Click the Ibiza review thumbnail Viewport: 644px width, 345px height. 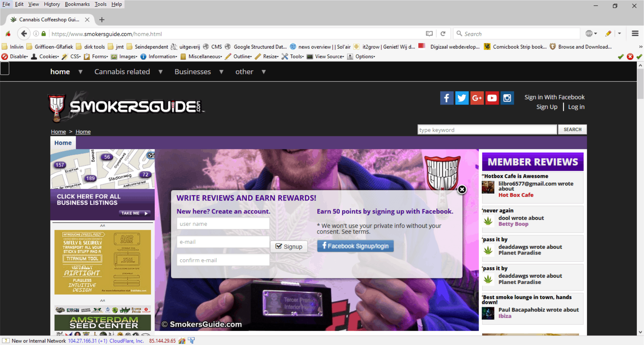pos(488,314)
